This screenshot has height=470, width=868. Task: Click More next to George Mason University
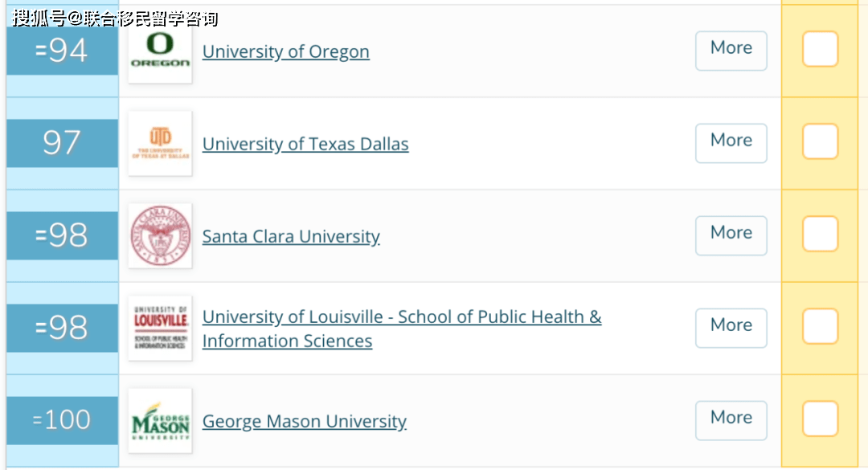731,420
